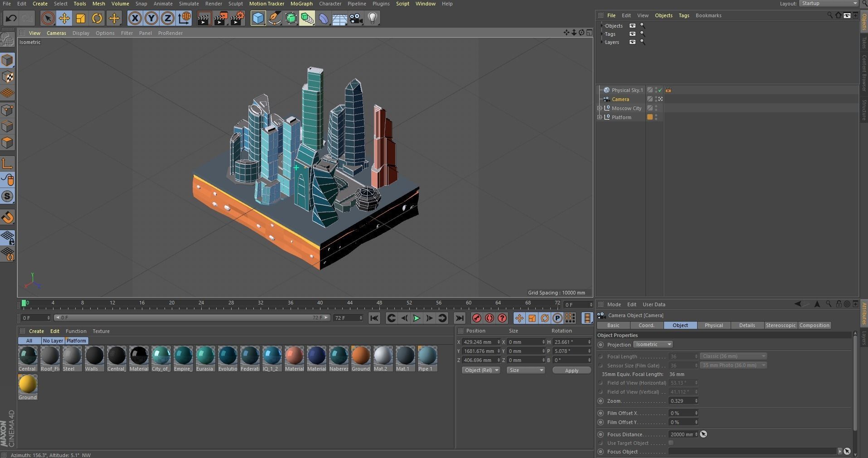
Task: Open the Projection Isometric dropdown
Action: pyautogui.click(x=653, y=345)
